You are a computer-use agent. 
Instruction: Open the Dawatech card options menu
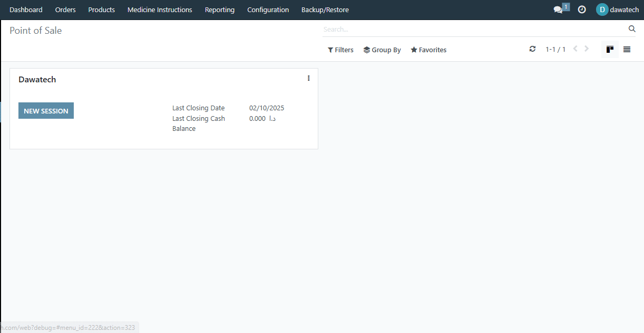point(308,78)
